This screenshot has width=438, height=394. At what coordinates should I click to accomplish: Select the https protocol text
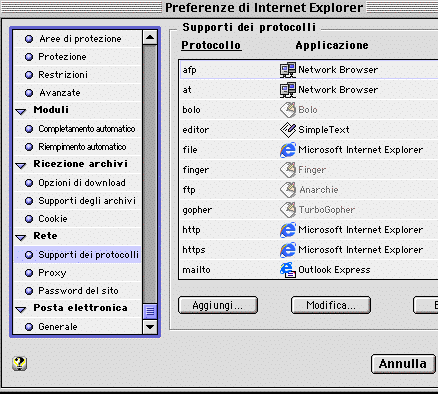click(x=194, y=250)
